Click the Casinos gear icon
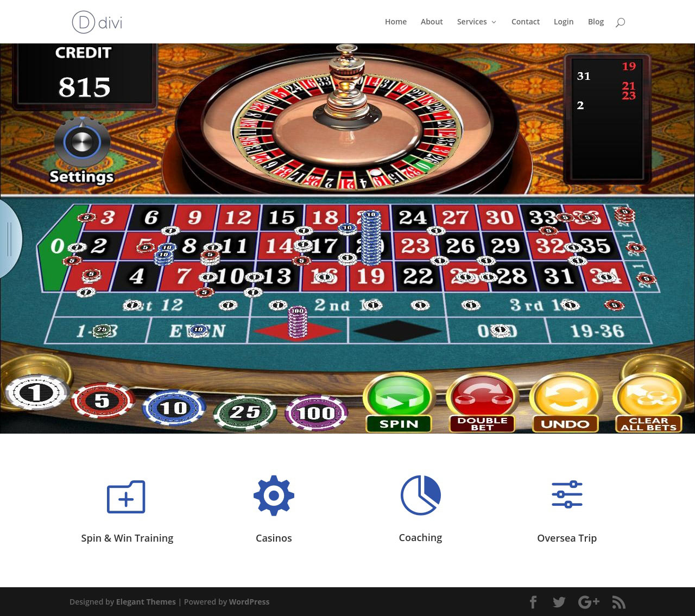Viewport: 695px width, 616px height. point(274,496)
